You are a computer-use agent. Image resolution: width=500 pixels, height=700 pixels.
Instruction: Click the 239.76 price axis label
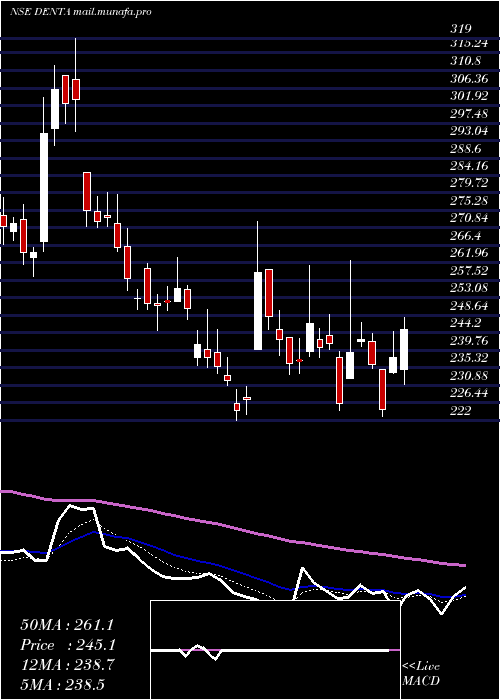pyautogui.click(x=469, y=341)
